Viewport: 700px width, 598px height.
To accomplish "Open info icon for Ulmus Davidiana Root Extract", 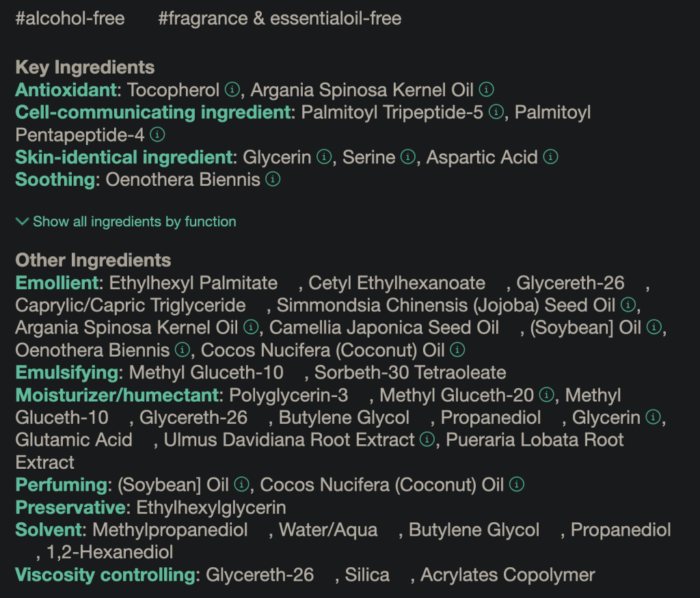I will (x=427, y=440).
